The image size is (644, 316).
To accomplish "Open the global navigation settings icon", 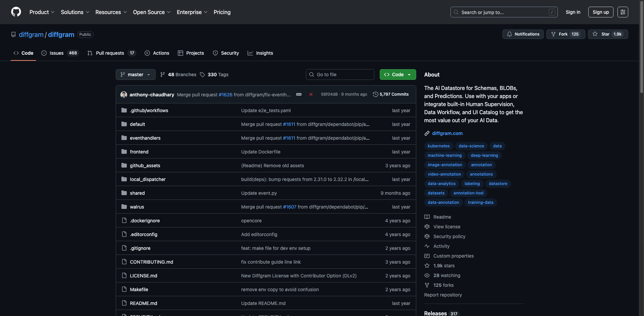I will point(623,12).
